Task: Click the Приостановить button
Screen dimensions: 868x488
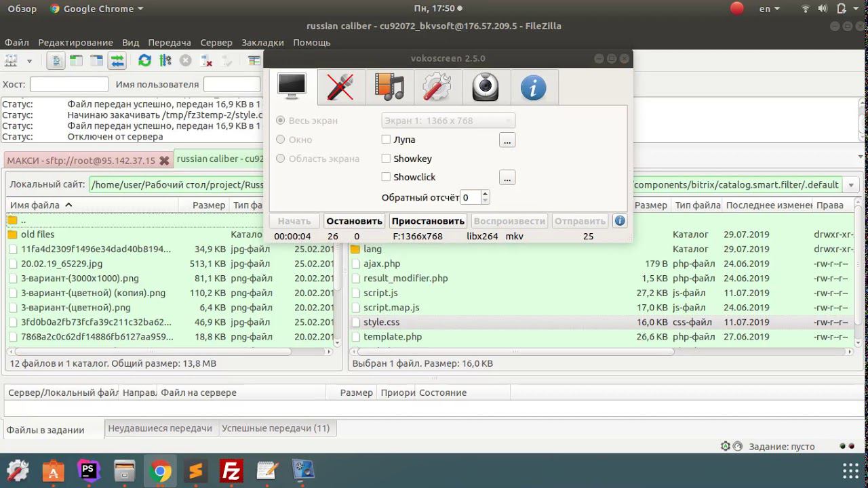Action: click(428, 221)
